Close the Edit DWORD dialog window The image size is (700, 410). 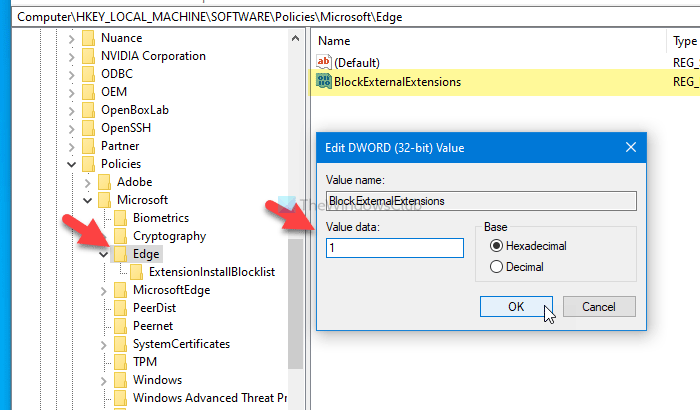point(631,148)
